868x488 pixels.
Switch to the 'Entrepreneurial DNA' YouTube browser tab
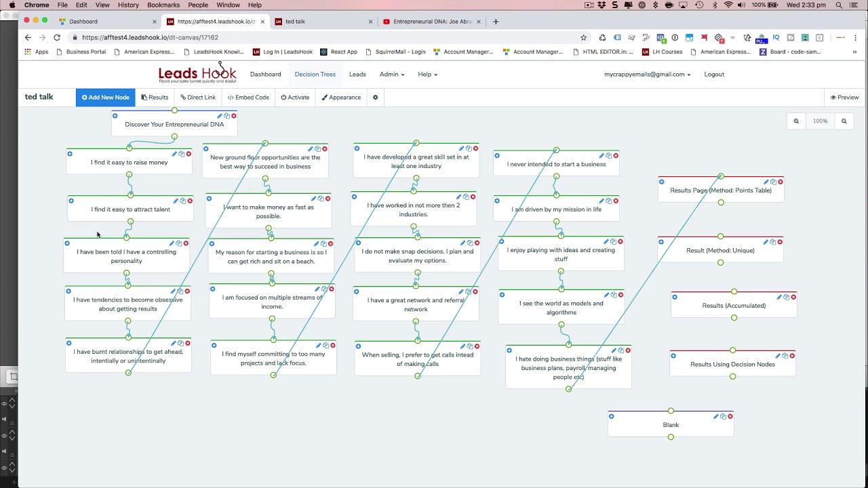(431, 22)
